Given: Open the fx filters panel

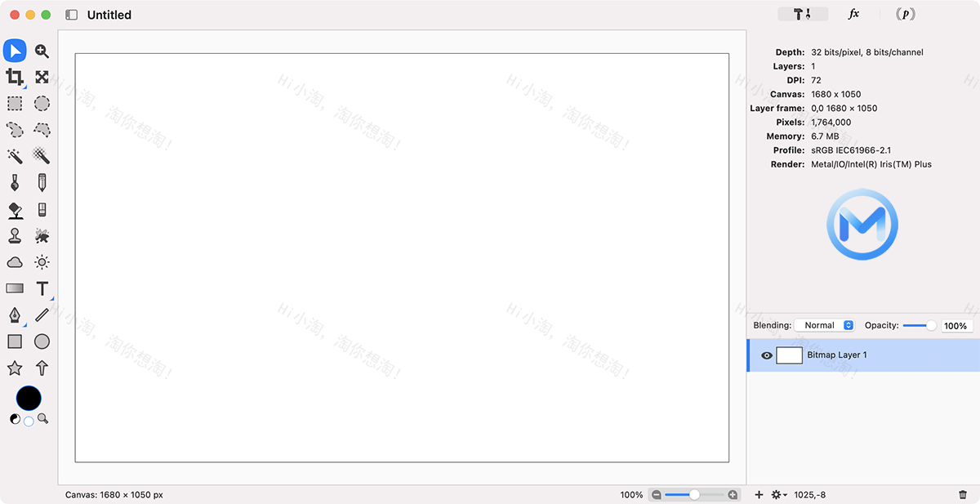Looking at the screenshot, I should click(854, 14).
